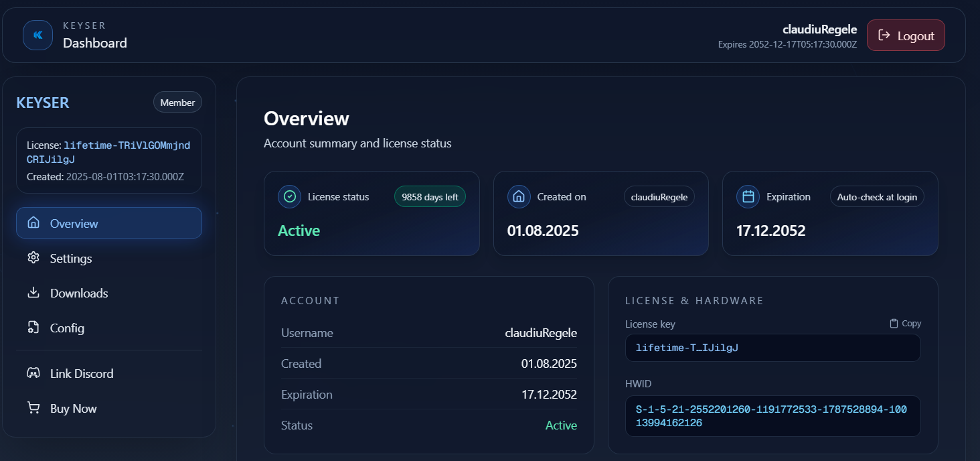
Task: Click the KEYSER sidebar title
Action: (43, 103)
